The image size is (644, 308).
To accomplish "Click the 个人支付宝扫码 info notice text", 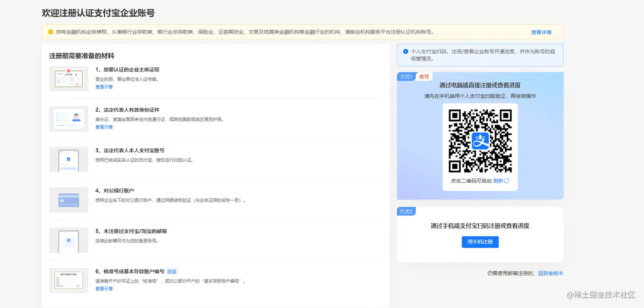I will click(x=483, y=55).
